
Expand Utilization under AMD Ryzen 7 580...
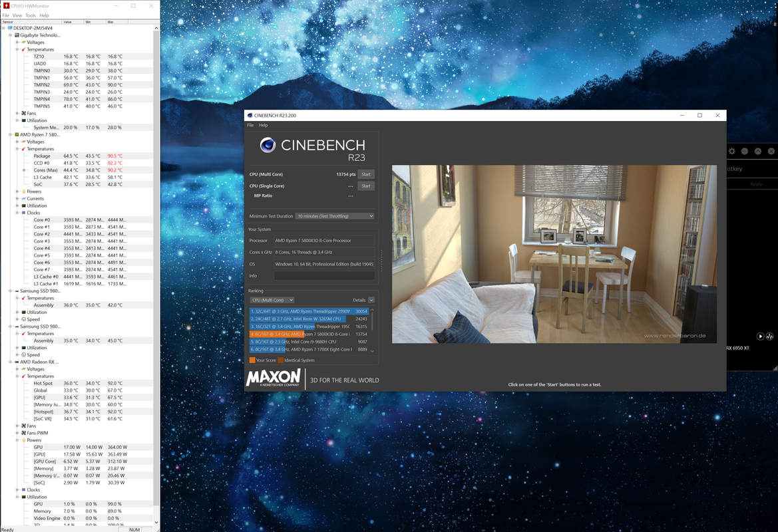point(17,205)
